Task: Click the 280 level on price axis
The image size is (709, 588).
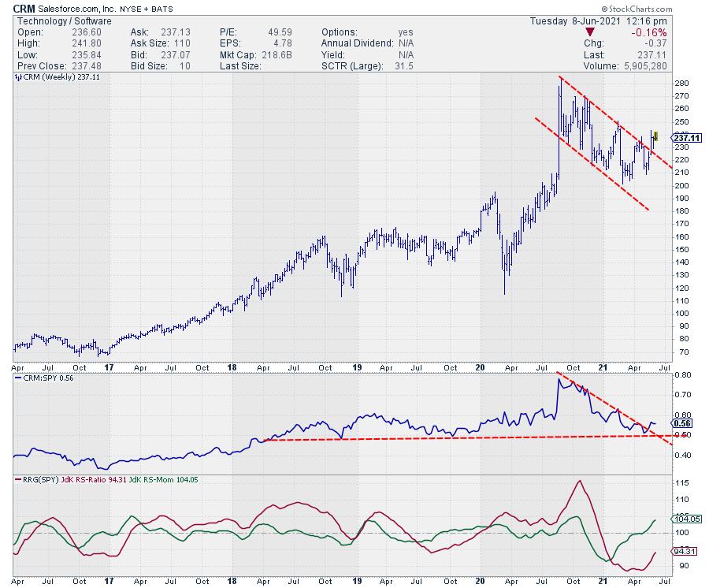Action: pyautogui.click(x=682, y=84)
